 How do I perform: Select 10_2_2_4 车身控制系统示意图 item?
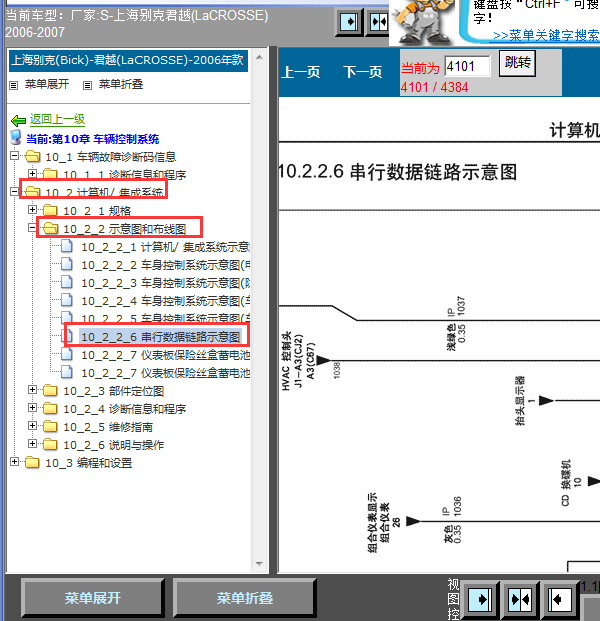click(165, 301)
